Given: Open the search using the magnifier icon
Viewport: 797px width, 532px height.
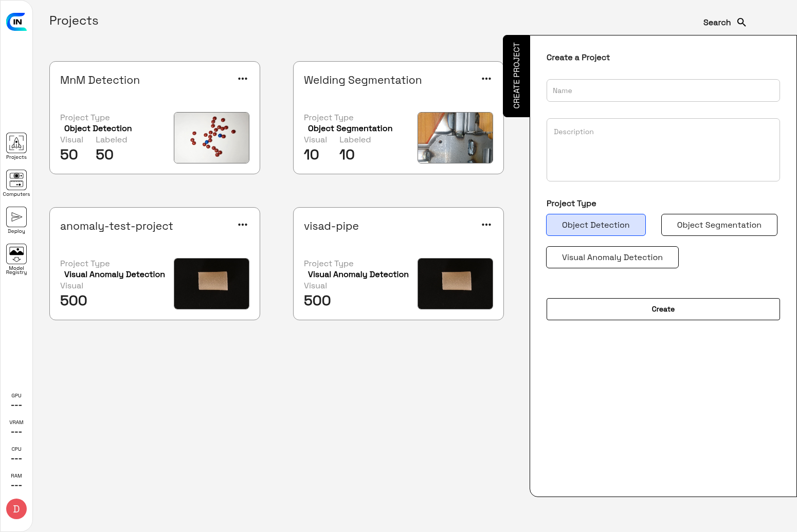Looking at the screenshot, I should pyautogui.click(x=741, y=22).
